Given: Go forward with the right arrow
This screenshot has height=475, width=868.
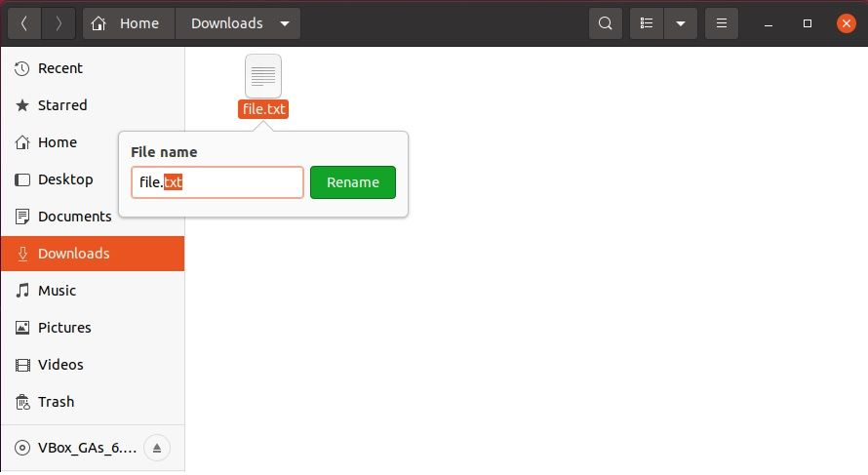Looking at the screenshot, I should (59, 23).
